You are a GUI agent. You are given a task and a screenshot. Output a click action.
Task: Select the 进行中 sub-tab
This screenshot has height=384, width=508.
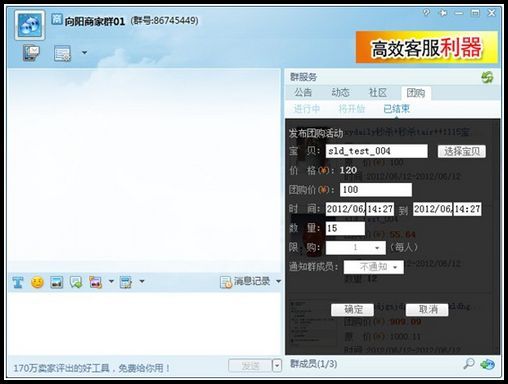point(307,109)
